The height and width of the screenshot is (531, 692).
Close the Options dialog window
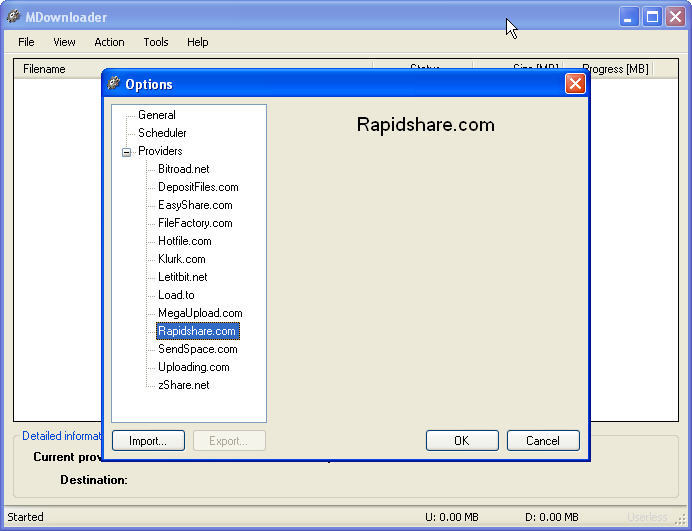pos(575,84)
